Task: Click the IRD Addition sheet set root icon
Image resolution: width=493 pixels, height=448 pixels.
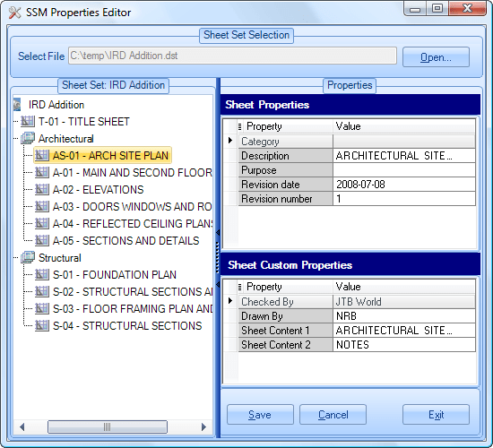Action: tap(17, 104)
